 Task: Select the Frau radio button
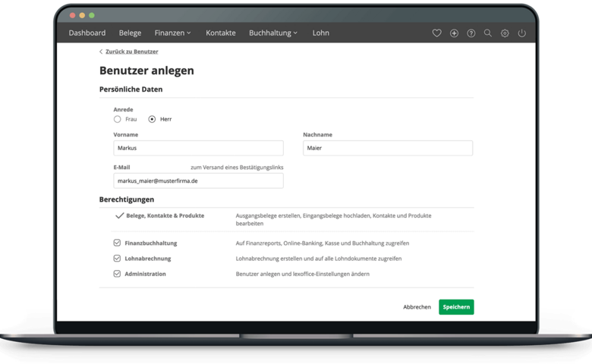pyautogui.click(x=118, y=119)
